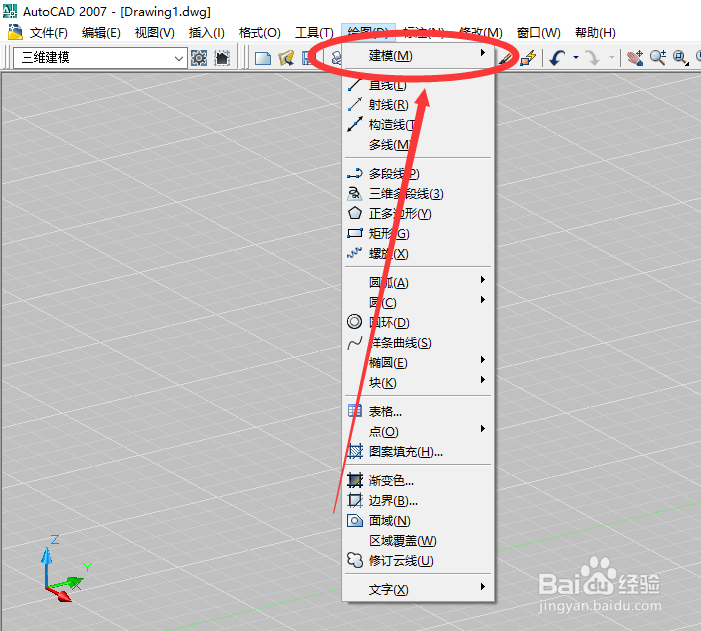Choose 螺旋 helix menu entry
This screenshot has width=701, height=631.
coord(418,254)
